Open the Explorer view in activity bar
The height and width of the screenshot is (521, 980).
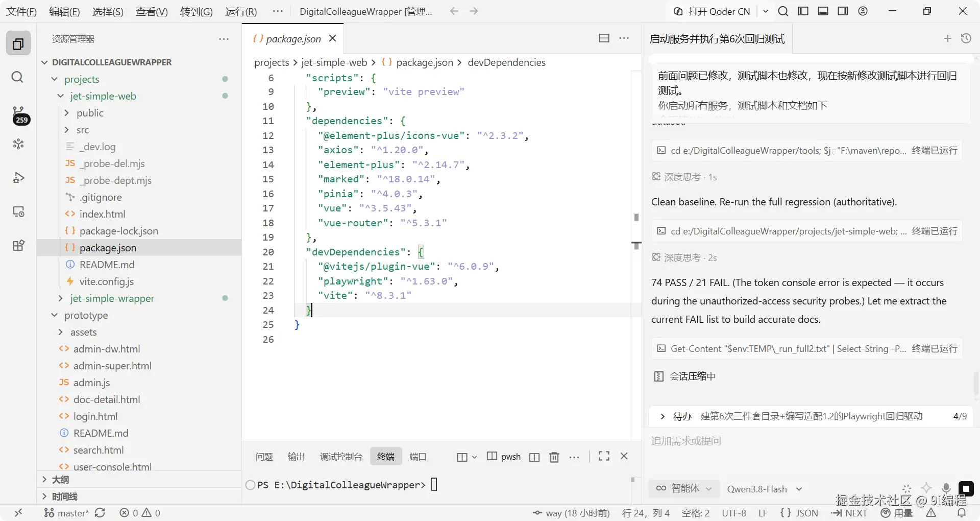[x=18, y=44]
